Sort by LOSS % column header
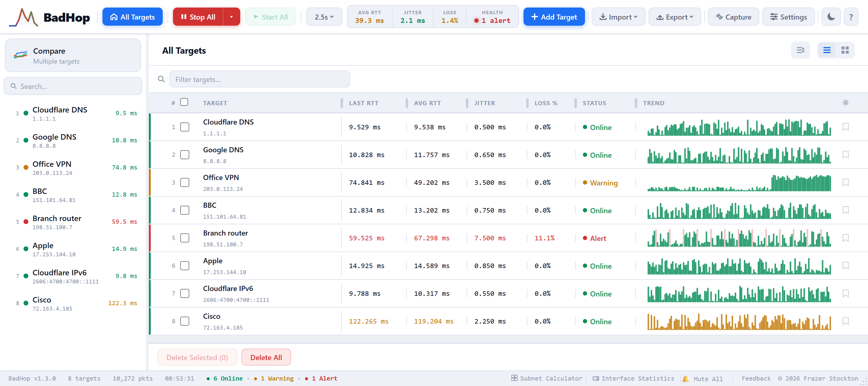 (546, 103)
